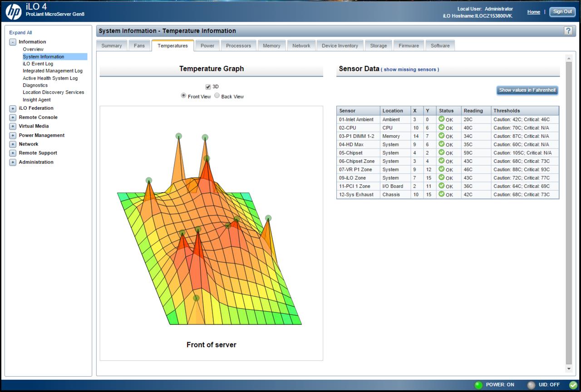Go to the Home link
581x392 pixels.
(x=534, y=12)
